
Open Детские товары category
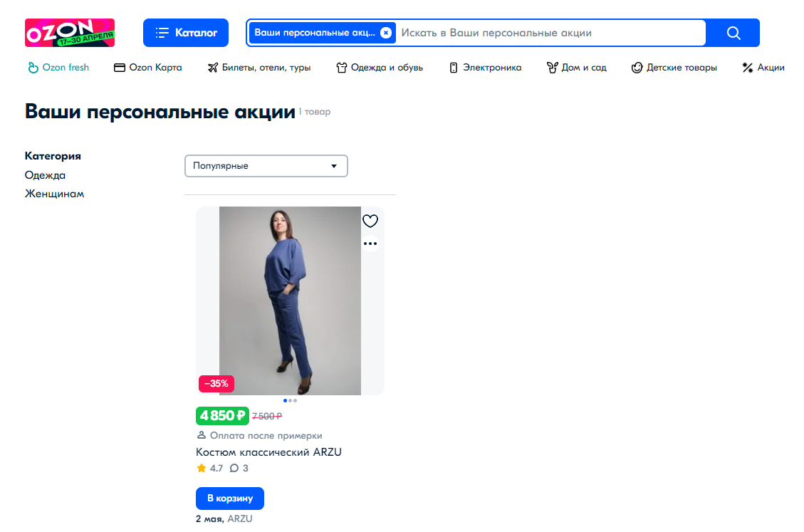674,68
